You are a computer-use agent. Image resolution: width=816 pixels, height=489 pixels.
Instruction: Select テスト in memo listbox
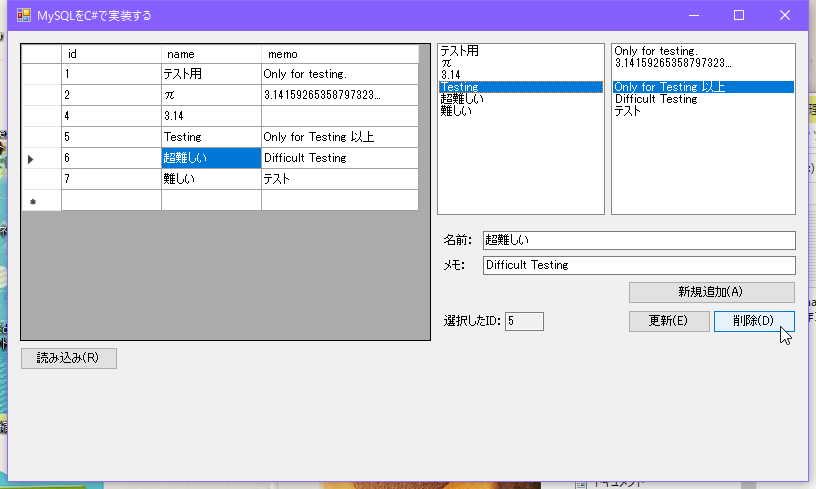[703, 111]
